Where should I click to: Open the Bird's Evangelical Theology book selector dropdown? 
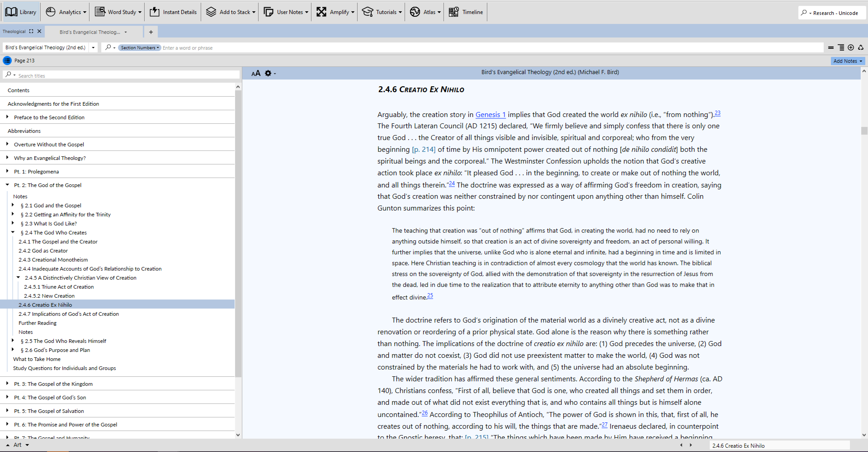coord(93,47)
